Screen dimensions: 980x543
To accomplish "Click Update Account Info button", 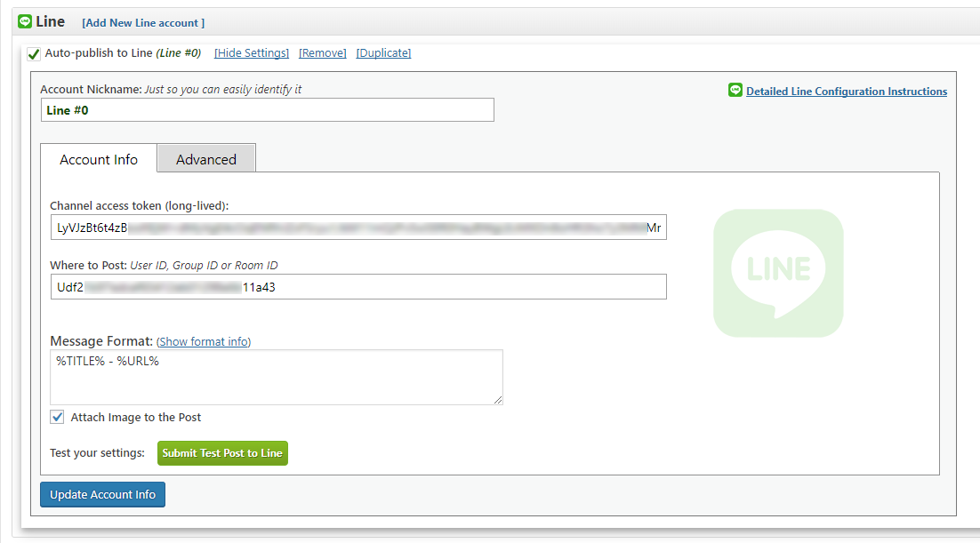I will (102, 494).
